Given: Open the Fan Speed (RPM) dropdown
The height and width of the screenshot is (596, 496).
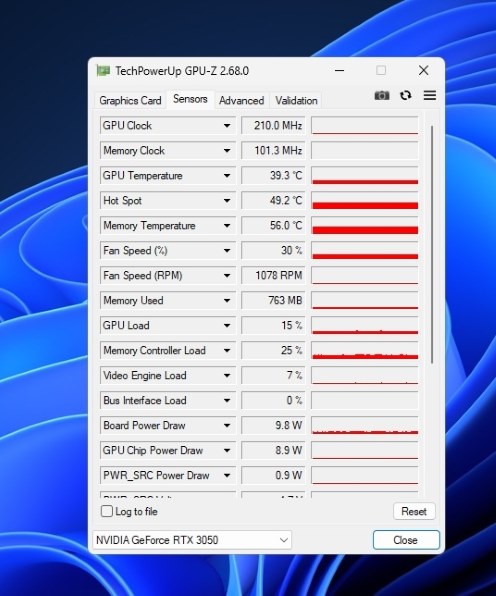Looking at the screenshot, I should (x=227, y=276).
